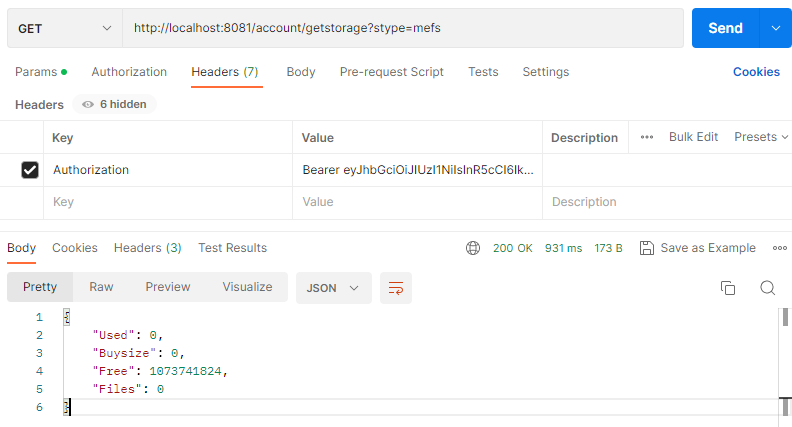Click the Send button
The height and width of the screenshot is (427, 792).
725,29
